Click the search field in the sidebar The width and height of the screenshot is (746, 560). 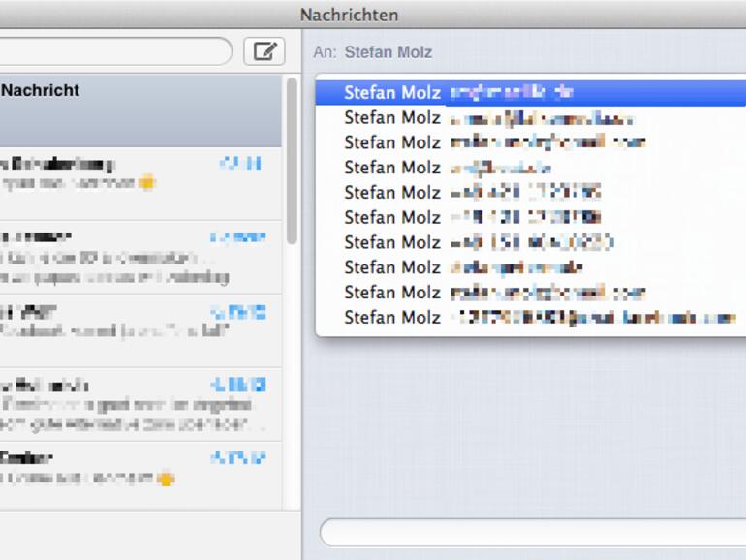coord(115,51)
